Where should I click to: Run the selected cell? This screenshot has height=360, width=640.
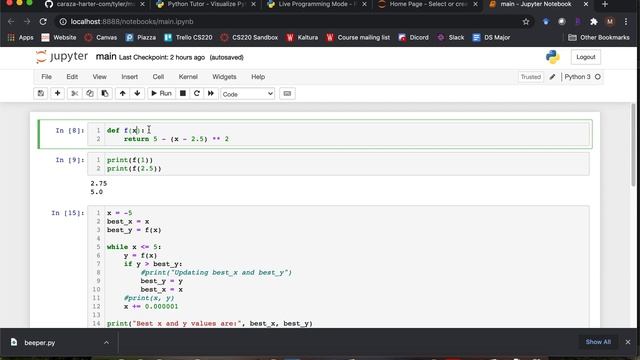click(161, 93)
